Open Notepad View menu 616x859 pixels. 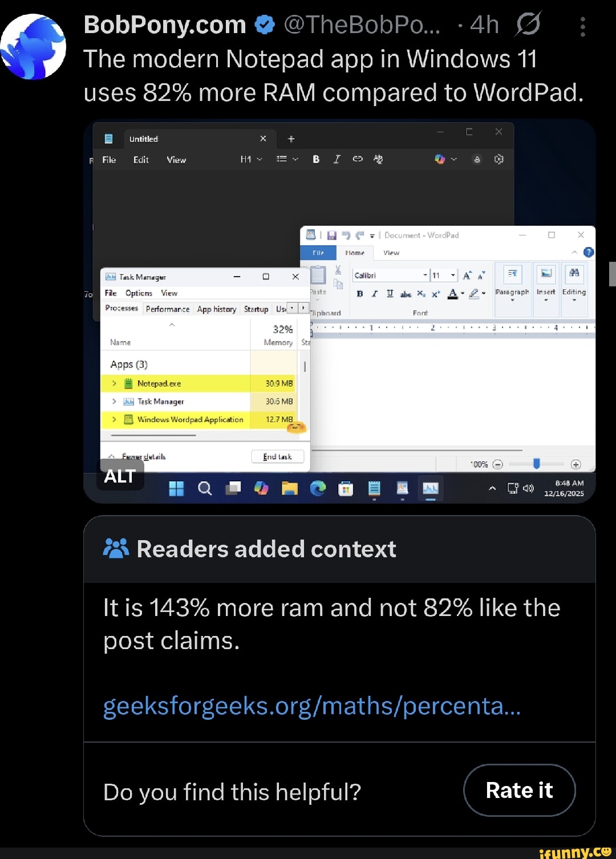(176, 160)
